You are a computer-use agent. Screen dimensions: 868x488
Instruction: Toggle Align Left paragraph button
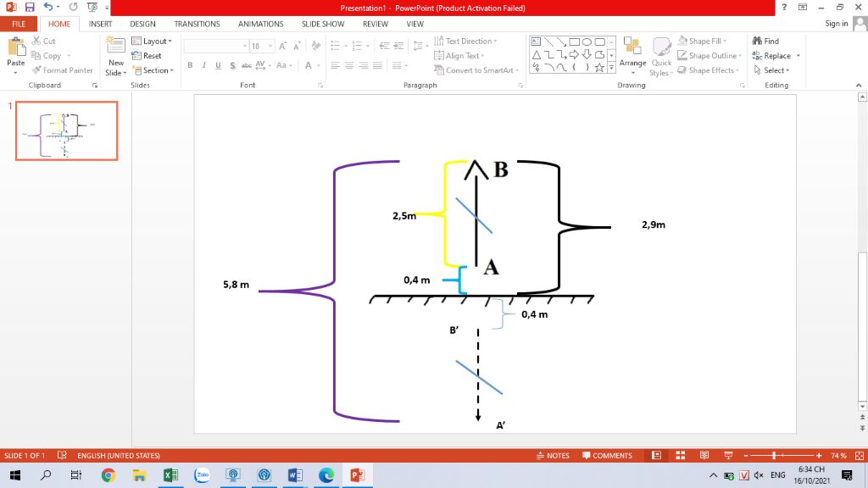coord(335,65)
